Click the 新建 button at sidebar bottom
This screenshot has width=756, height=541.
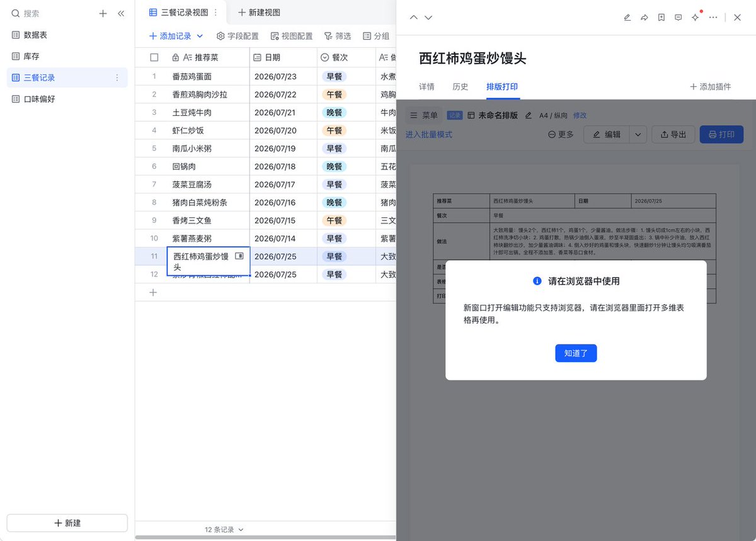(67, 523)
